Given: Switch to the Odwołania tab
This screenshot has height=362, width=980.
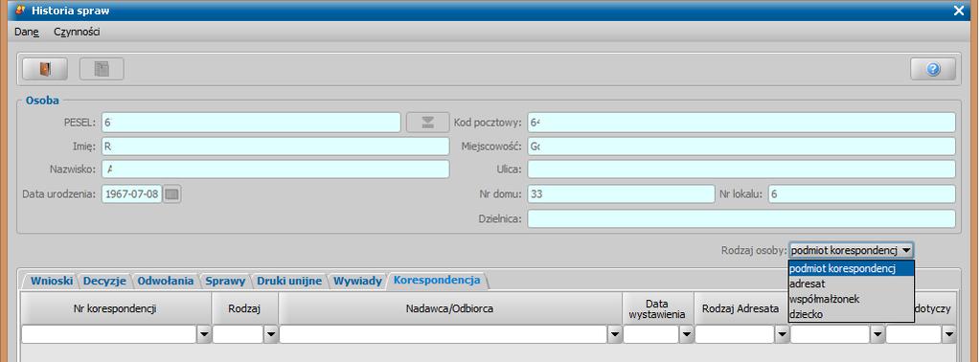Looking at the screenshot, I should pos(166,282).
